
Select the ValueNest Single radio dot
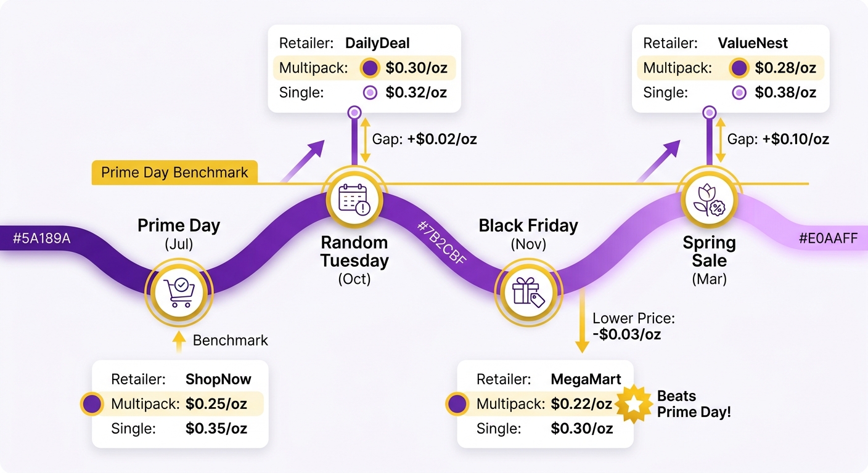click(739, 93)
